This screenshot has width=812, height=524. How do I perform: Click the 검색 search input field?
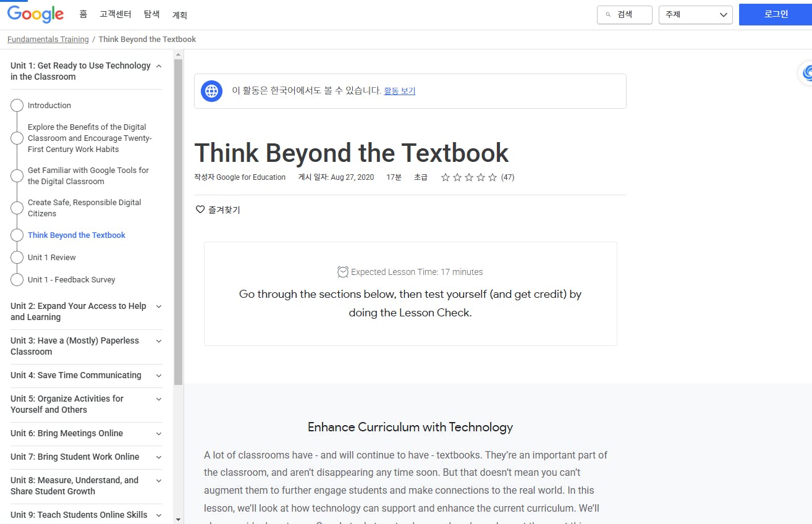tap(625, 15)
